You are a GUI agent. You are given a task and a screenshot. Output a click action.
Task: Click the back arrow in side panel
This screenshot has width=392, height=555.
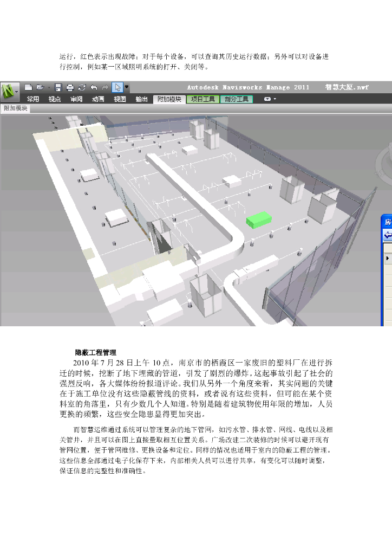[x=388, y=235]
